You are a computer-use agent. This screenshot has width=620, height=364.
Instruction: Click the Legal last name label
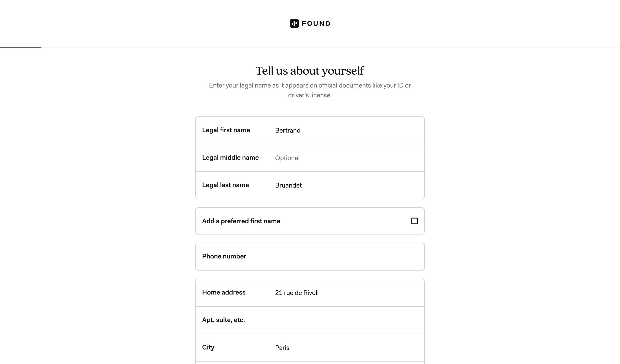(226, 185)
